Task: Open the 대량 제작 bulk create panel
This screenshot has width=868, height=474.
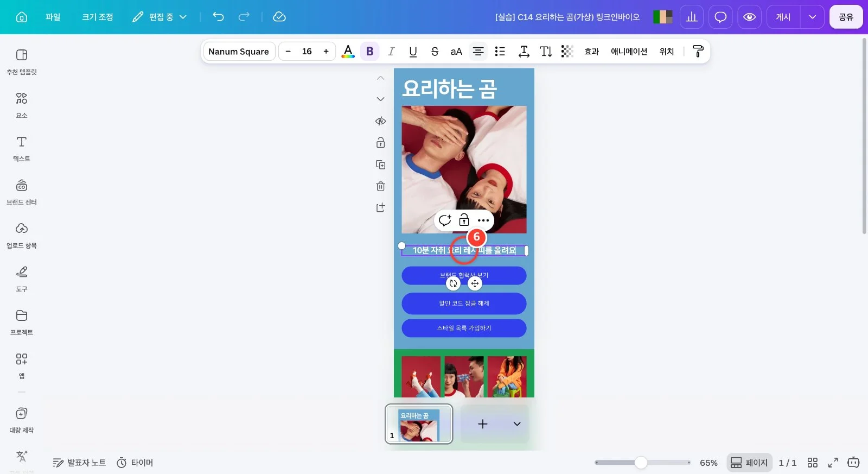Action: 22,420
